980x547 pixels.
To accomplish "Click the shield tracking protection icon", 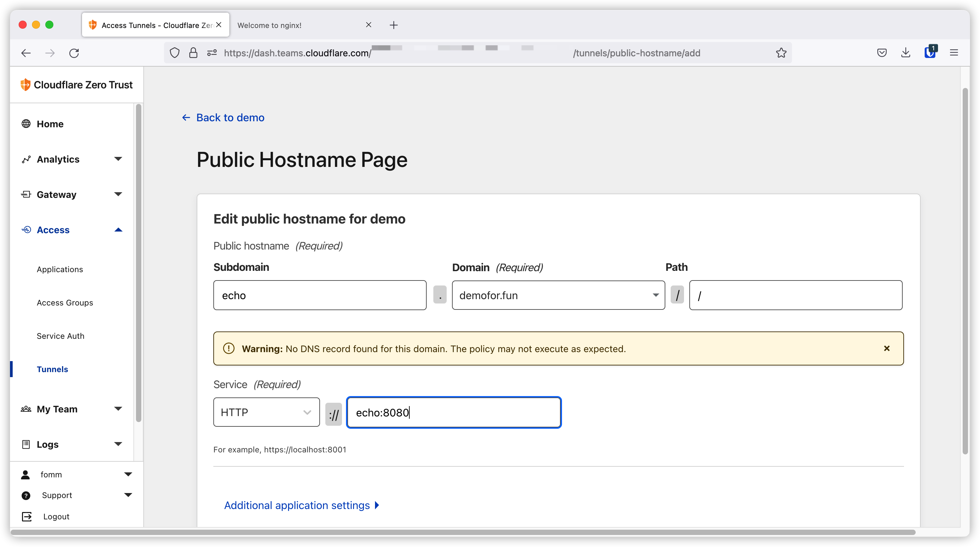I will pyautogui.click(x=175, y=53).
